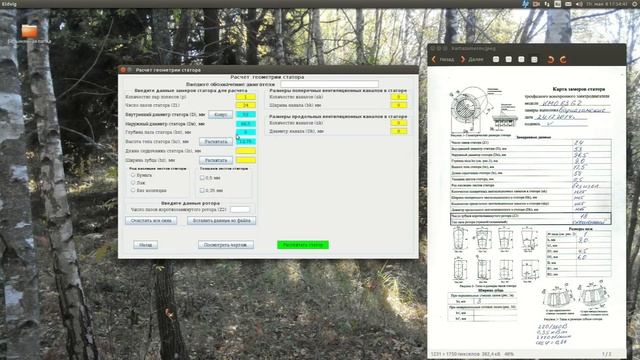Zoom in on image in viewer toolbar
This screenshot has height=360, width=640.
coord(496,60)
